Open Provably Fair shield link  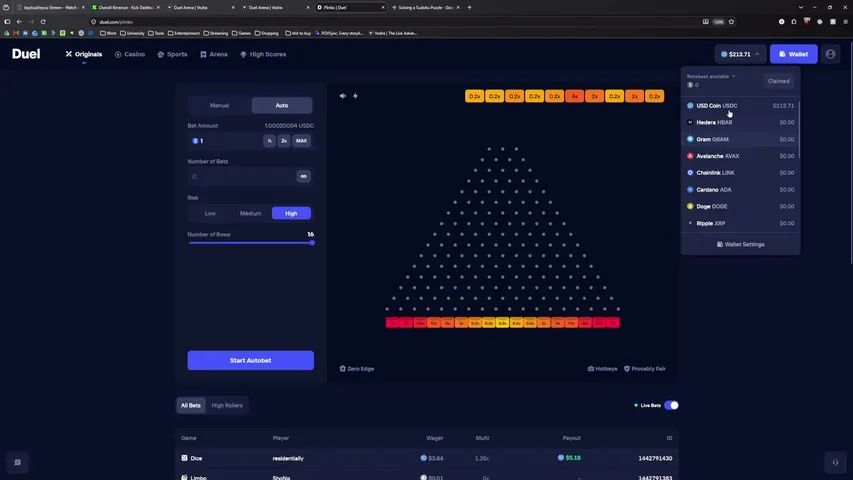[x=645, y=368]
